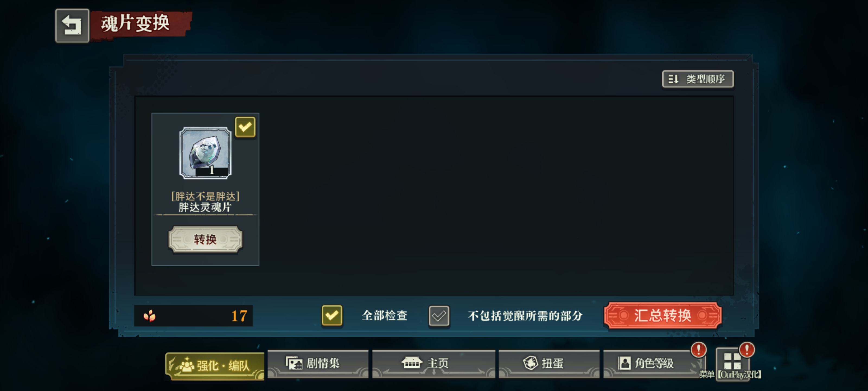Viewport: 868px width, 391px height.
Task: Open the sort order 类型顺序 dropdown
Action: tap(697, 79)
